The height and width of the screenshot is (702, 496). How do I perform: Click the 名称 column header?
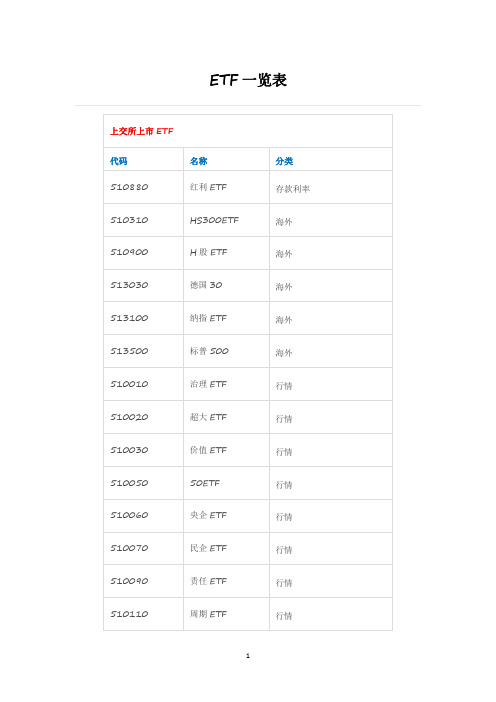coord(198,161)
